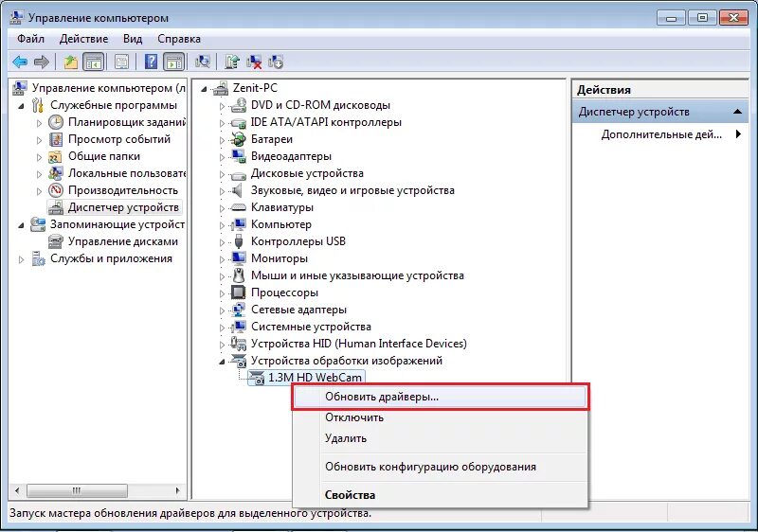The height and width of the screenshot is (532, 758).
Task: Click the gray Forward arrow in toolbar
Action: pyautogui.click(x=41, y=62)
